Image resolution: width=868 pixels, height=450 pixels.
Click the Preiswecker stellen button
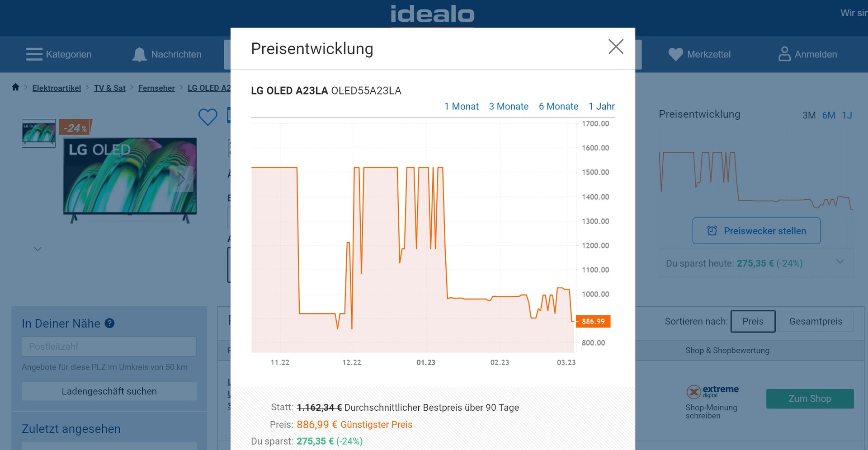tap(756, 231)
